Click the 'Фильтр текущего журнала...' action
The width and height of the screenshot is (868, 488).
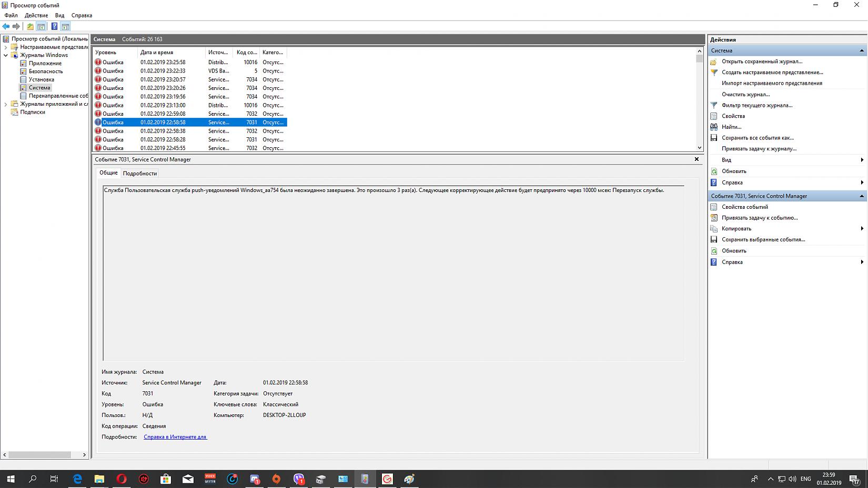(x=756, y=105)
